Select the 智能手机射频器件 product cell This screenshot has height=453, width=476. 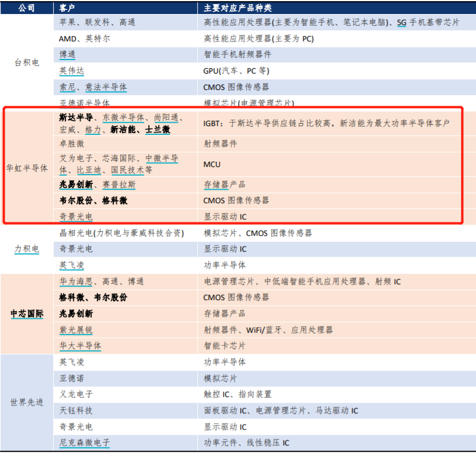(x=337, y=55)
